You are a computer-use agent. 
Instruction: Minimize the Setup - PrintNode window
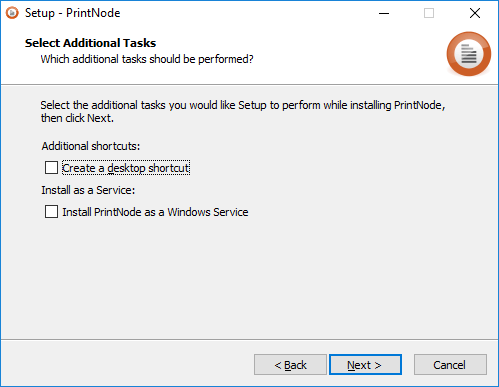pyautogui.click(x=384, y=13)
